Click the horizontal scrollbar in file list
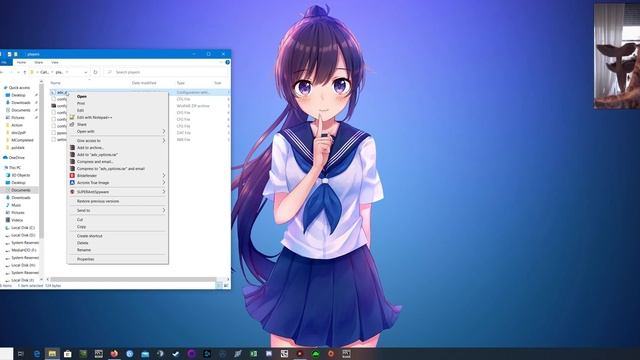Viewport: 640px width, 360px height. (133, 280)
